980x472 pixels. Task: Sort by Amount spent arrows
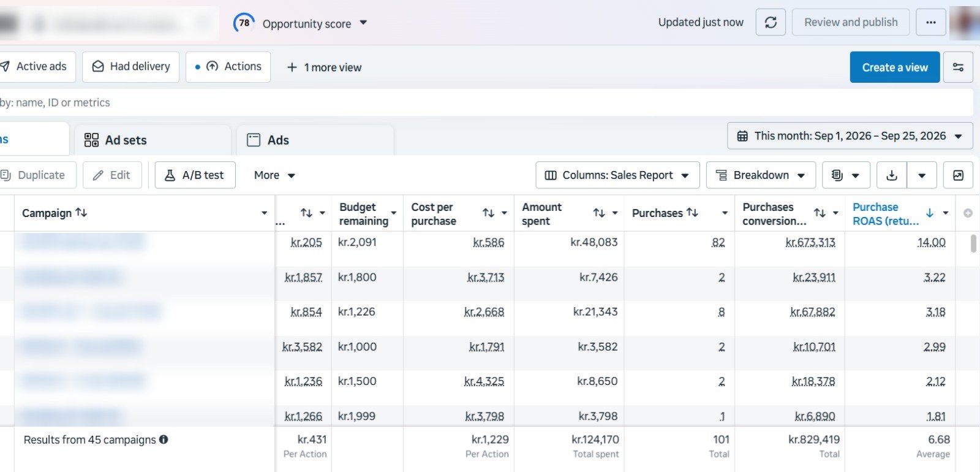(599, 213)
